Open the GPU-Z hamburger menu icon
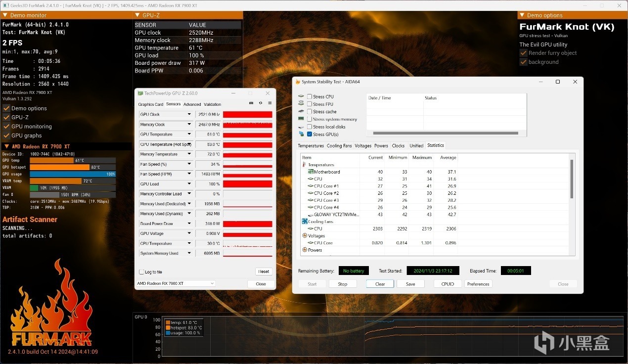Screen dimensions: 628x364 (x=269, y=103)
